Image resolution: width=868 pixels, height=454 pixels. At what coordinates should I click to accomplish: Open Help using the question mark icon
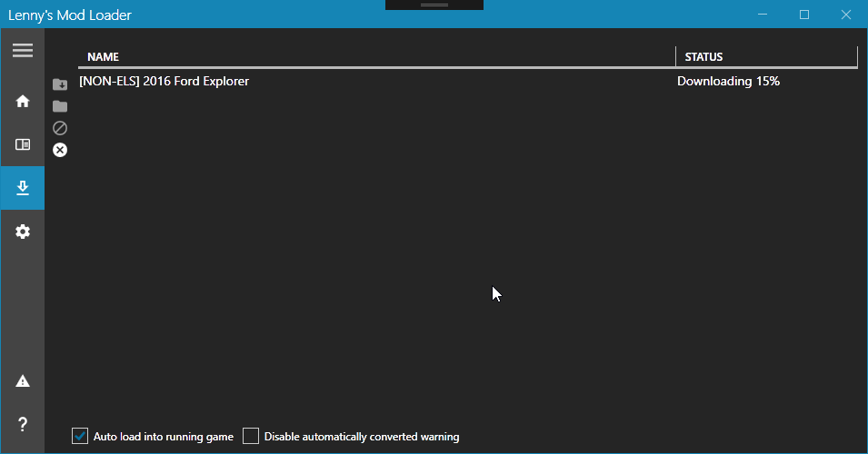coord(23,424)
